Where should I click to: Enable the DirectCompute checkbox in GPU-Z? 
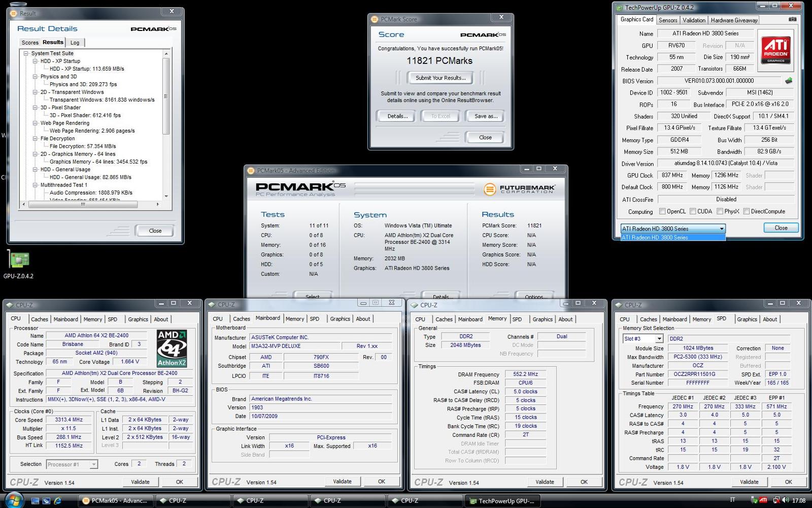[747, 211]
